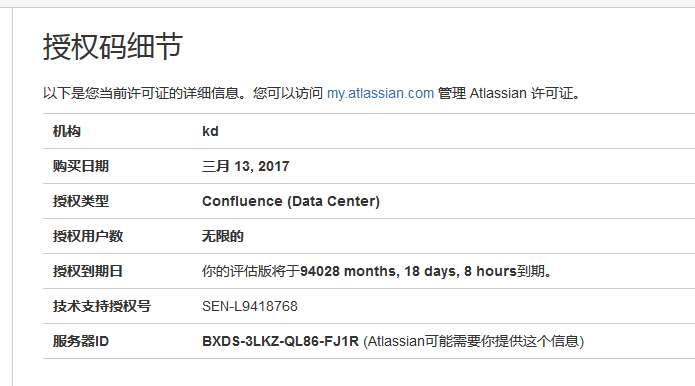Select the purchase date 三月 13, 2017

(x=246, y=166)
